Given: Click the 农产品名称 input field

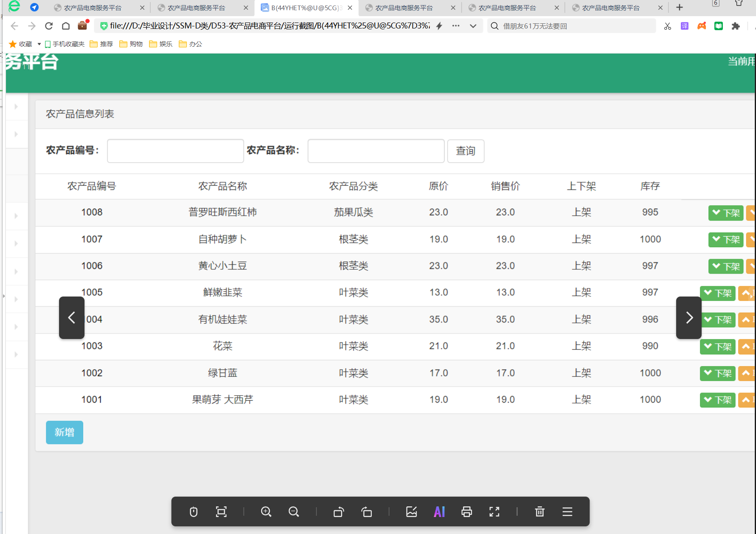Looking at the screenshot, I should [x=376, y=151].
